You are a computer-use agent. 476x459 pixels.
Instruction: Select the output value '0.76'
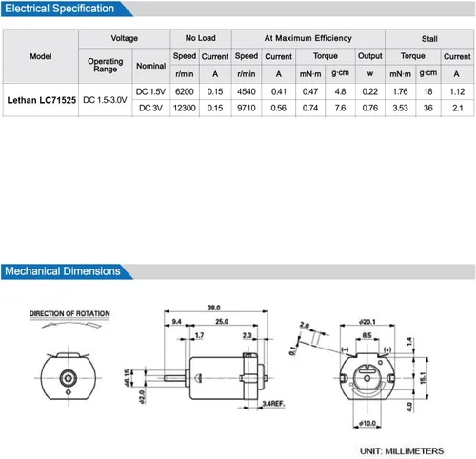tap(370, 109)
